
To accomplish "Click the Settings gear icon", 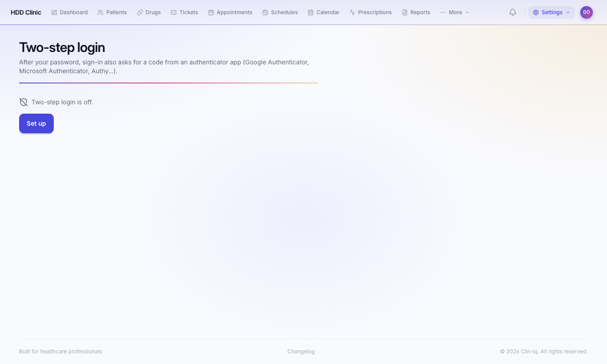I will point(536,12).
